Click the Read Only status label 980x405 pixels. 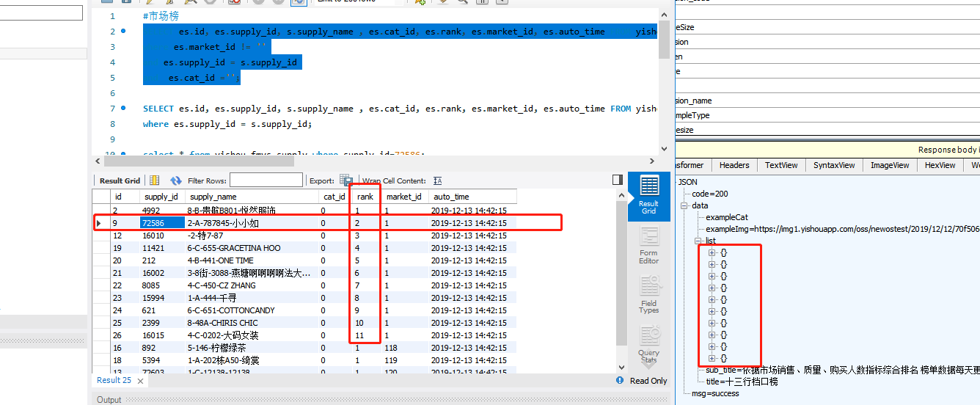(648, 381)
